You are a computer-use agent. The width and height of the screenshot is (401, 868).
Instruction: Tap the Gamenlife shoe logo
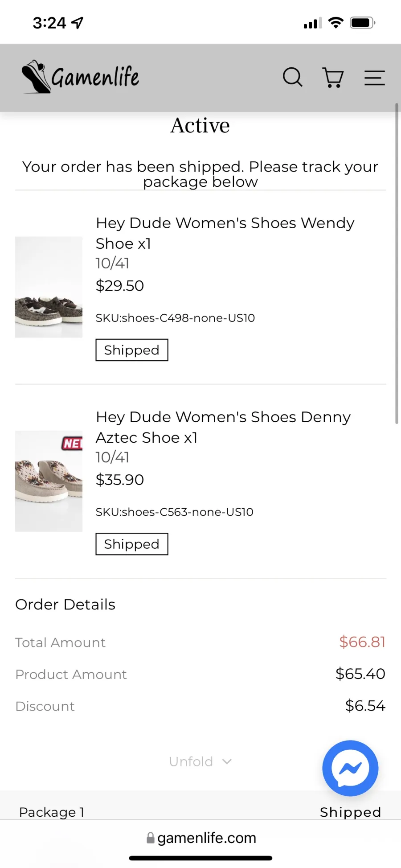tap(81, 77)
